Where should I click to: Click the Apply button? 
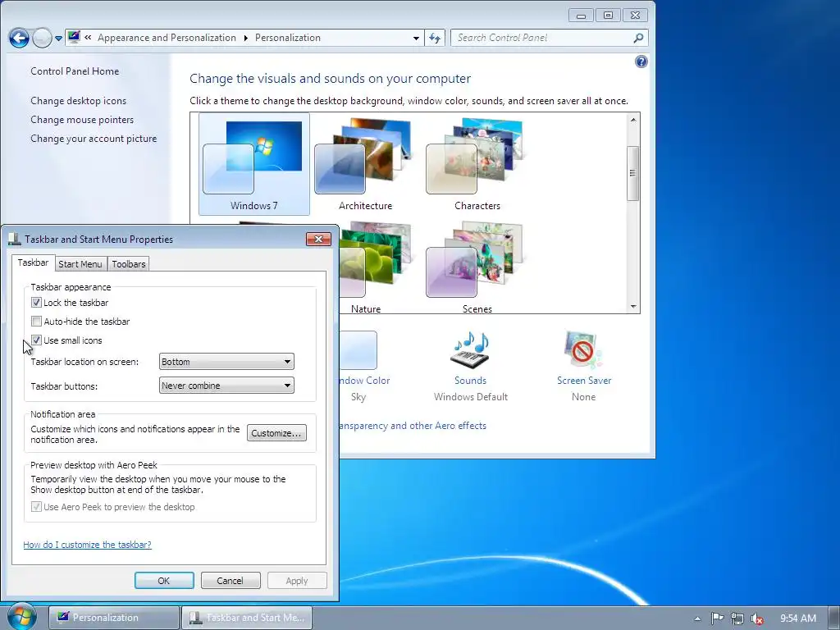point(297,581)
